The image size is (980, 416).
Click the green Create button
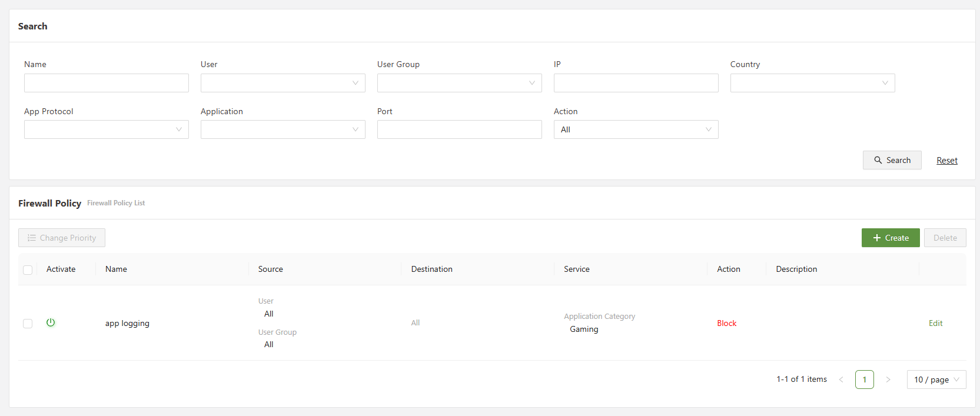click(x=890, y=238)
